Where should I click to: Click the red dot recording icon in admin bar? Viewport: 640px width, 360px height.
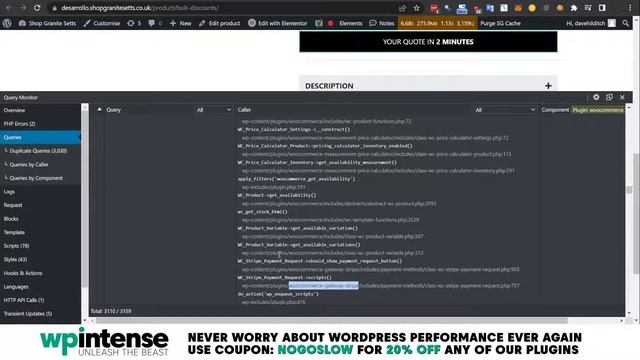(x=331, y=23)
